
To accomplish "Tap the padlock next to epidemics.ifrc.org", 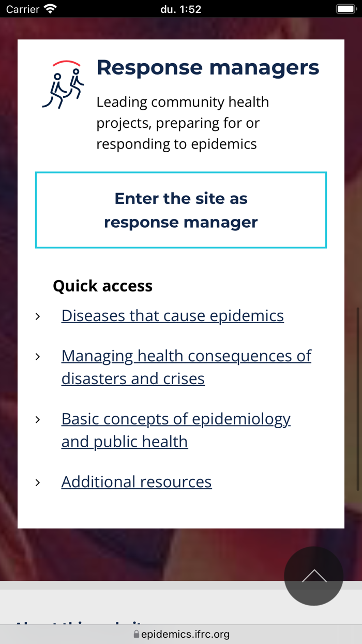I will coord(136,634).
